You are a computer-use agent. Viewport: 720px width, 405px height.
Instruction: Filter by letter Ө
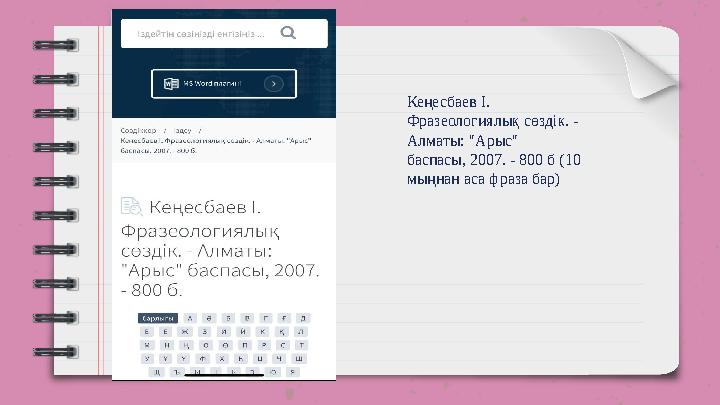225,345
